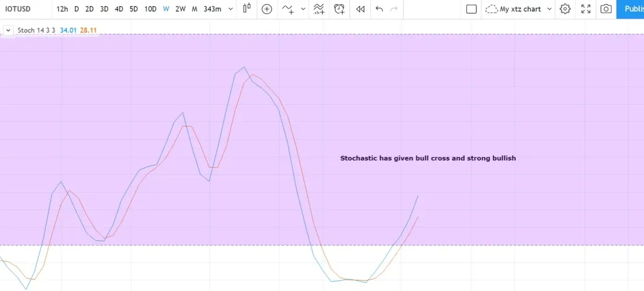
Task: Open chart settings gear icon
Action: [x=565, y=9]
